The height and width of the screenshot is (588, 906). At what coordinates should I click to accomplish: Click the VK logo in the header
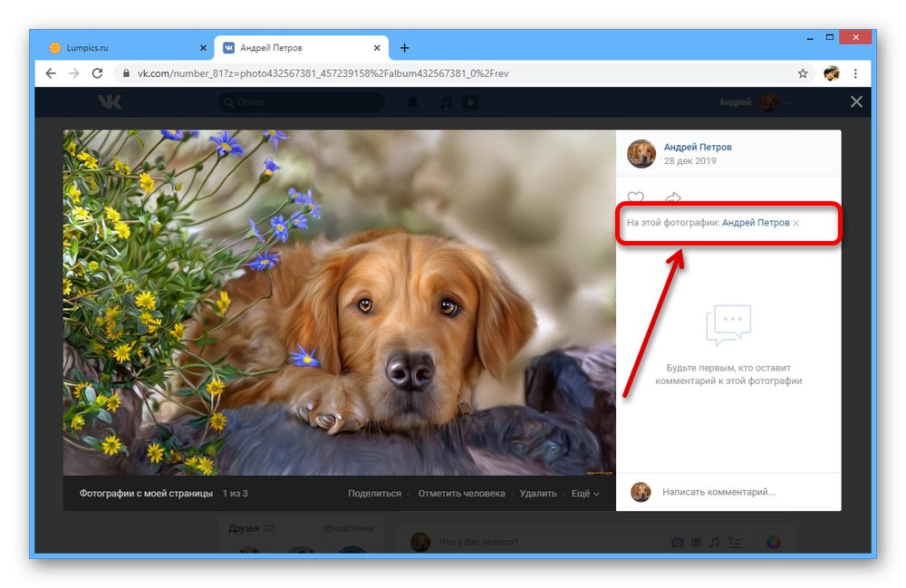110,102
